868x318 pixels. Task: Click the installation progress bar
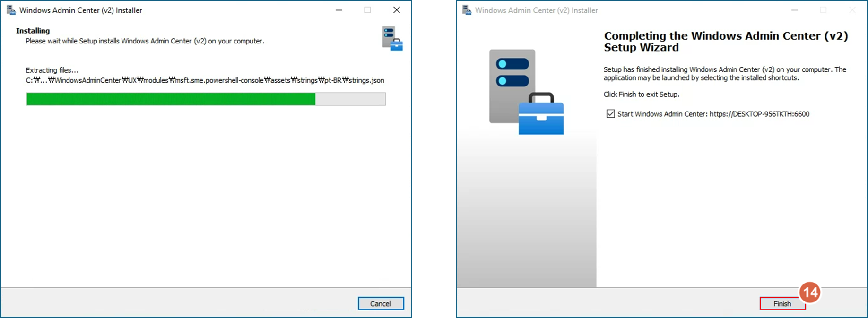pyautogui.click(x=206, y=99)
